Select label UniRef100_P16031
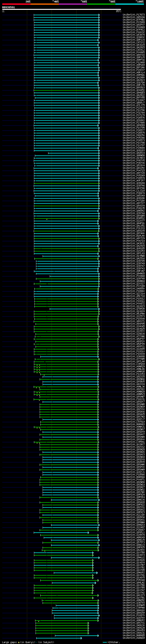Image resolution: width=146 pixels, height=644 pixels. [134, 399]
